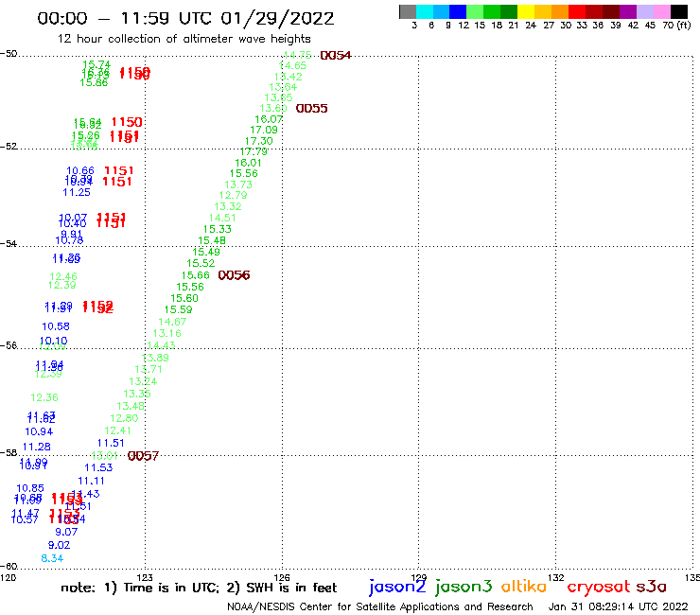Pick the purple swatch in the color scale
Screen dimensions: 700x615
coord(628,11)
